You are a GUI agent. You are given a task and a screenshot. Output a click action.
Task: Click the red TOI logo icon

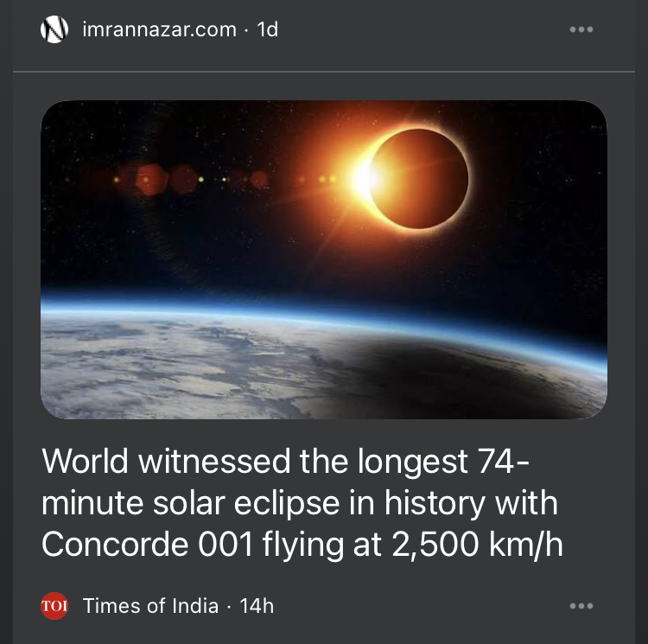pyautogui.click(x=54, y=606)
